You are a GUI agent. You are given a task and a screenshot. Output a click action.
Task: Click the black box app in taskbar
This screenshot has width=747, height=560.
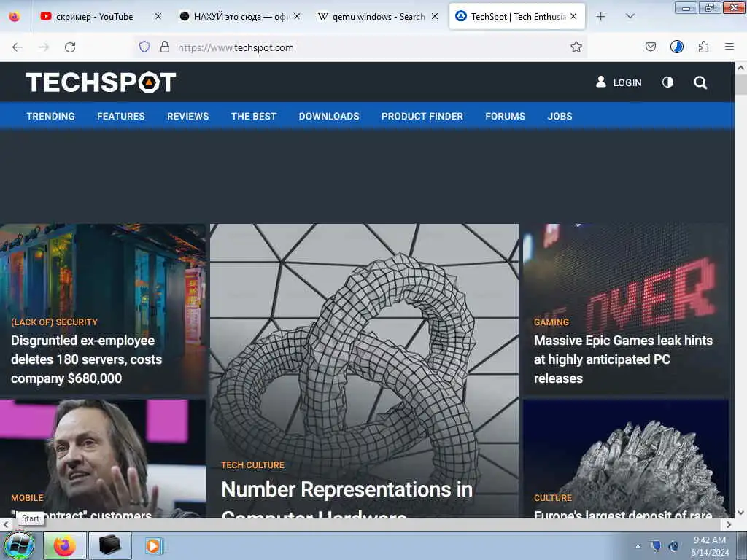coord(110,545)
